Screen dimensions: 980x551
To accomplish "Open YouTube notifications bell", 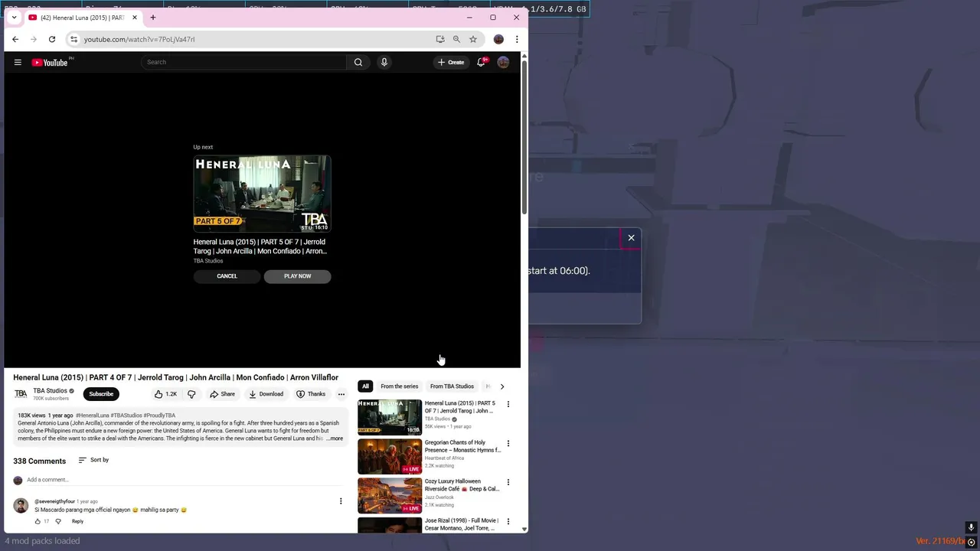I will click(x=481, y=62).
